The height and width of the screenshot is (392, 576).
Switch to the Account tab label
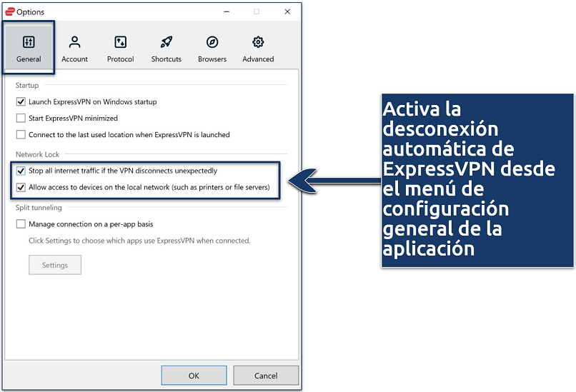(x=74, y=59)
